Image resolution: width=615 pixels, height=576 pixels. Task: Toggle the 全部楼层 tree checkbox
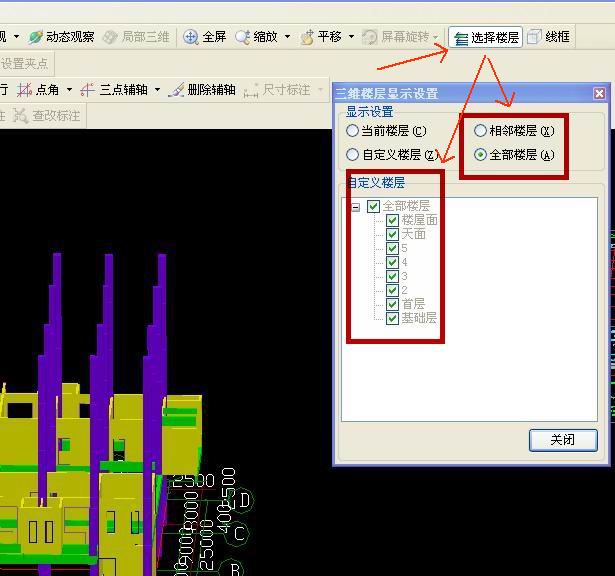(373, 206)
